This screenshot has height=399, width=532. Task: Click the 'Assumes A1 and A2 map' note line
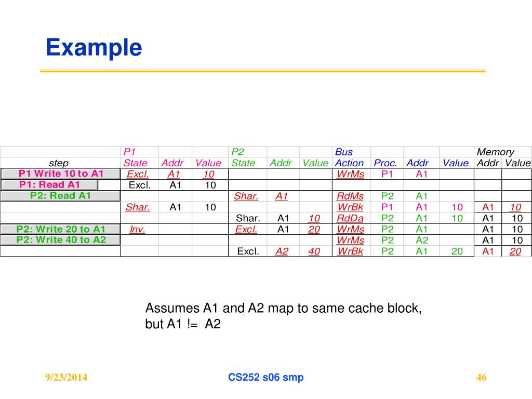pos(283,308)
